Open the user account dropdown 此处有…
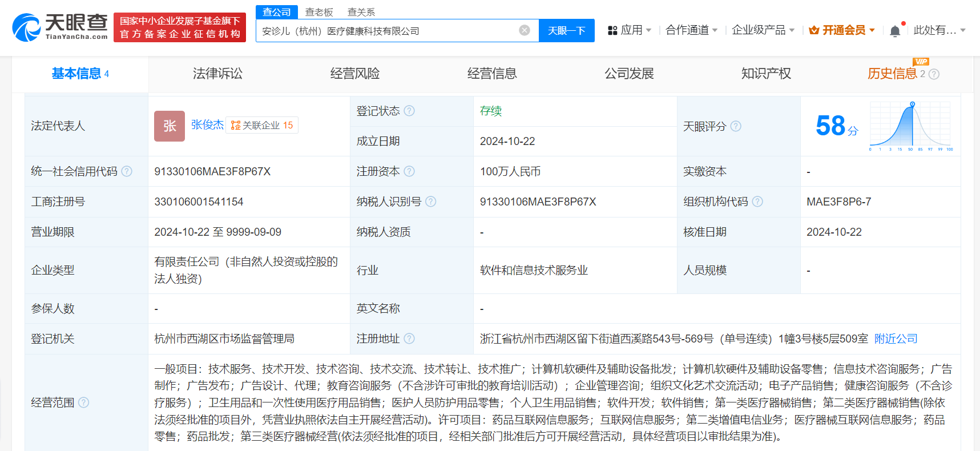The height and width of the screenshot is (451, 980). pos(939,30)
